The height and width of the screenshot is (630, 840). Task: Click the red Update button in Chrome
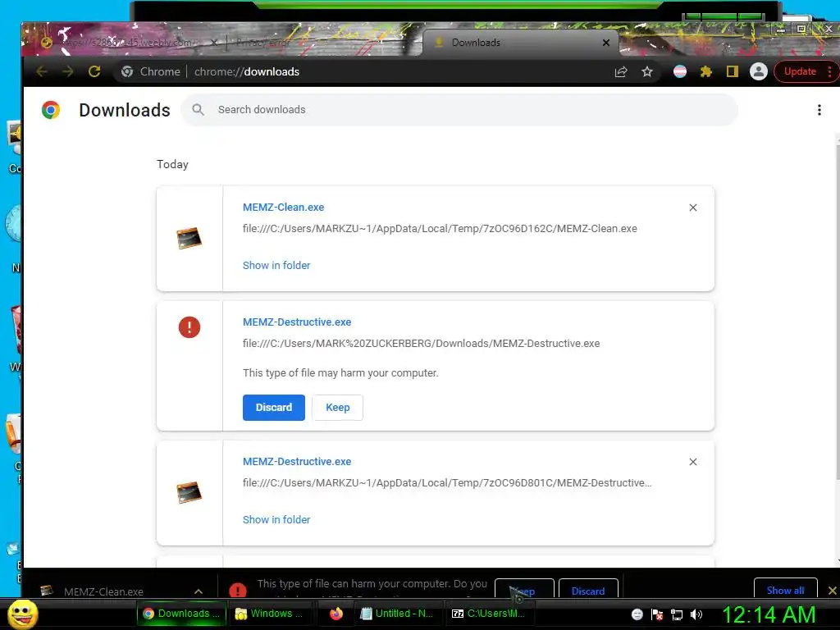[800, 72]
